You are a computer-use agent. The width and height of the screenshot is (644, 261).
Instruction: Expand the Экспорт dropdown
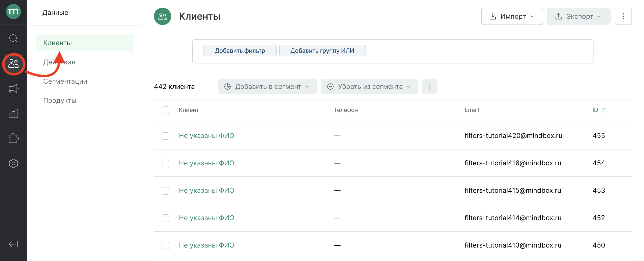pos(579,17)
